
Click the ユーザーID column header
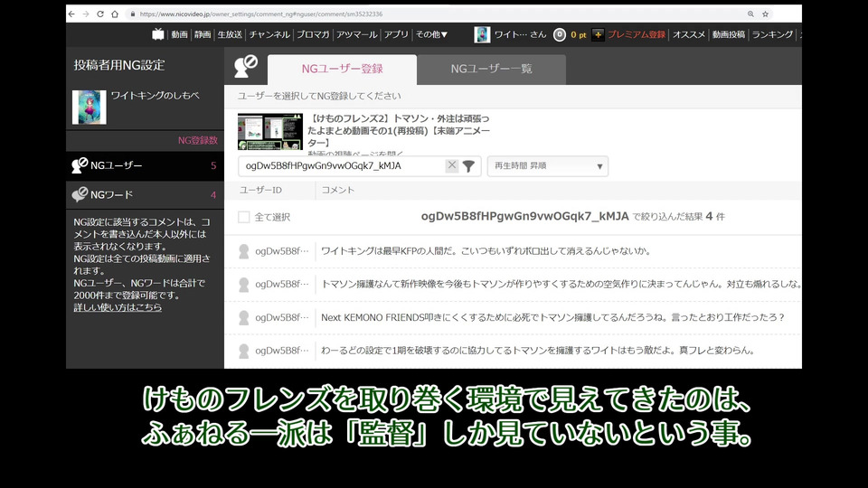260,190
